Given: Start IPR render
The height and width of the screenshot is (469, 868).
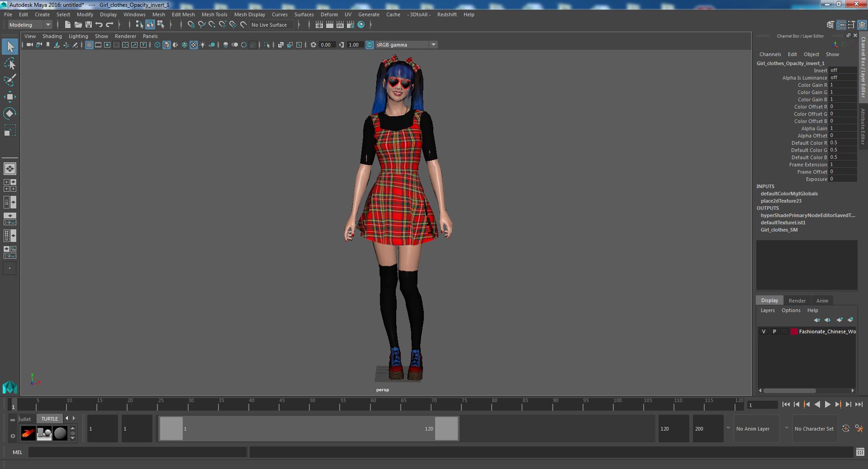Looking at the screenshot, I should pyautogui.click(x=340, y=25).
